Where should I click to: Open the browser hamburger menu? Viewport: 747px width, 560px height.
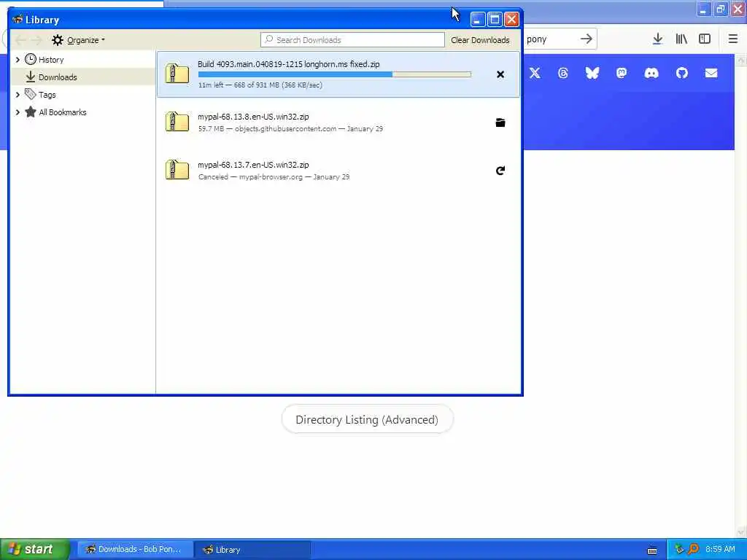coord(733,39)
